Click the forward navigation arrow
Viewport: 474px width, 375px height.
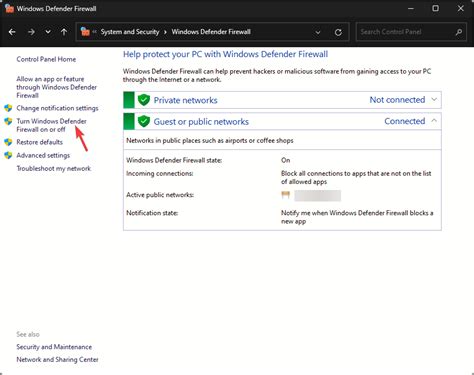[x=31, y=32]
